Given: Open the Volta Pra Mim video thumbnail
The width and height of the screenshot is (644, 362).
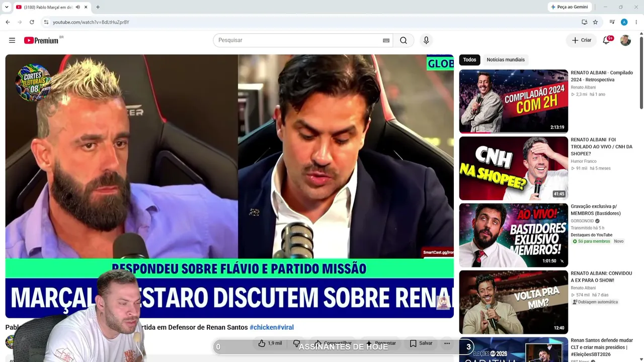Looking at the screenshot, I should 513,302.
